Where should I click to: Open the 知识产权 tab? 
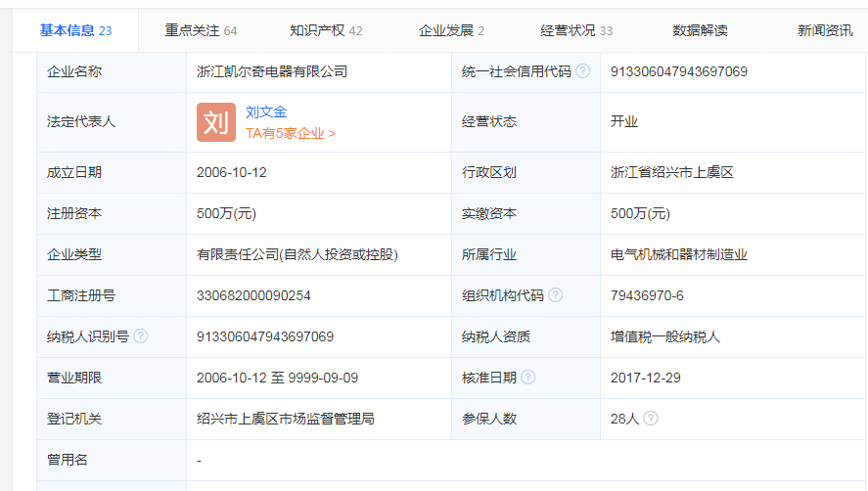point(326,30)
